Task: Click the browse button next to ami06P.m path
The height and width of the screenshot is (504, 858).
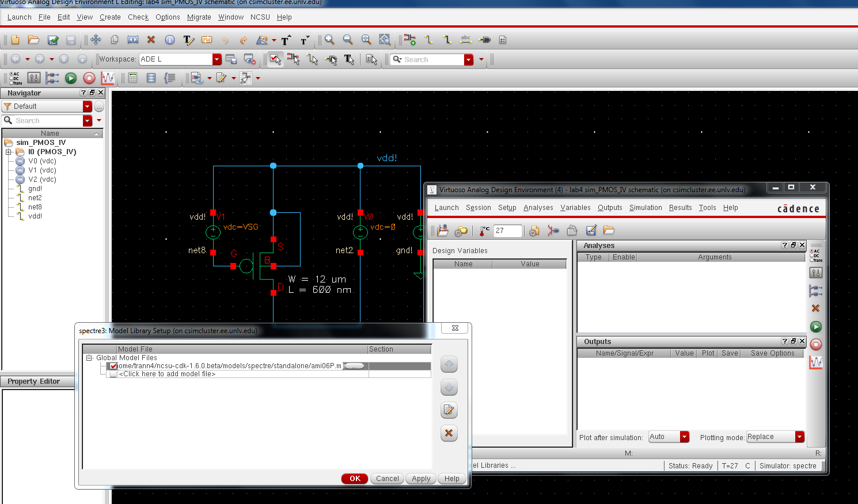Action: (355, 366)
